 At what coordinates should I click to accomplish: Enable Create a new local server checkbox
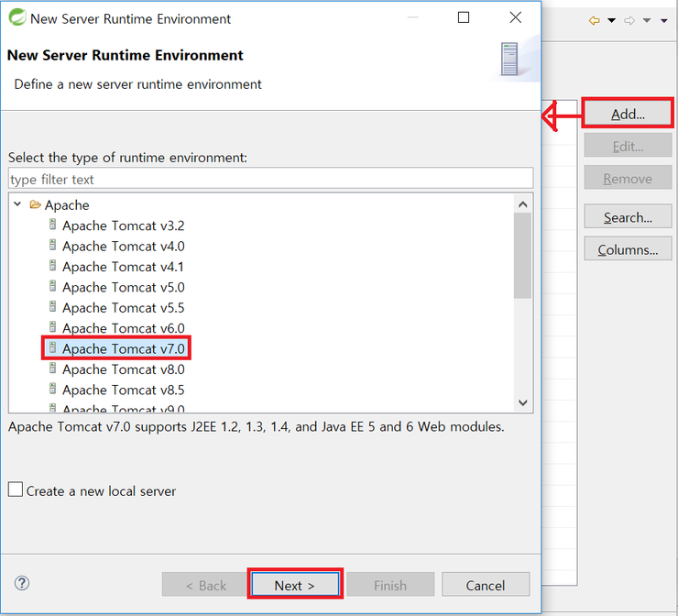[16, 490]
